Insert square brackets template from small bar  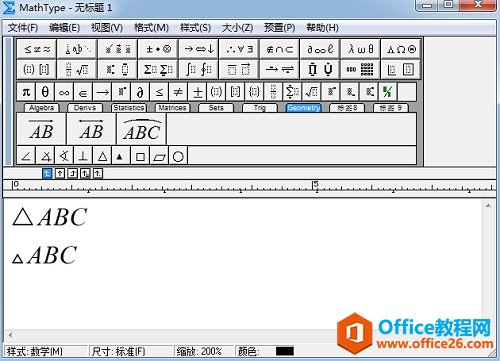[235, 92]
